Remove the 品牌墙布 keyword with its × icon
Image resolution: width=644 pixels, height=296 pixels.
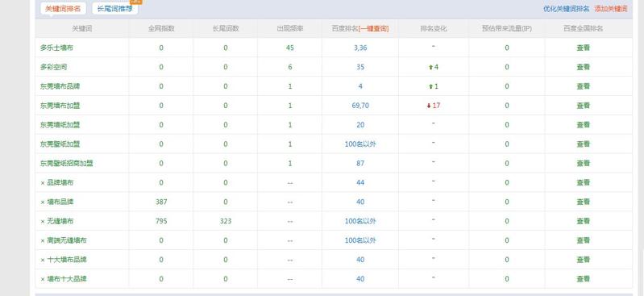coord(42,182)
